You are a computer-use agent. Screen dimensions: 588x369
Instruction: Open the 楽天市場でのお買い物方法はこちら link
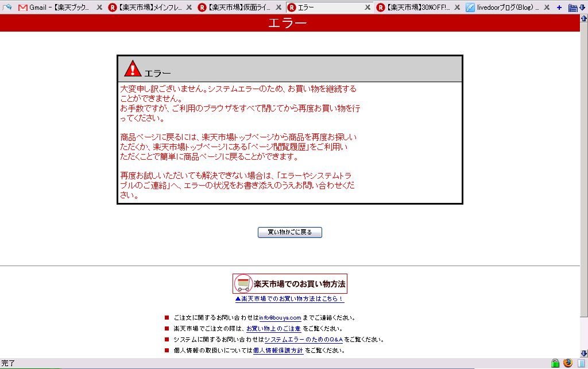pyautogui.click(x=289, y=299)
